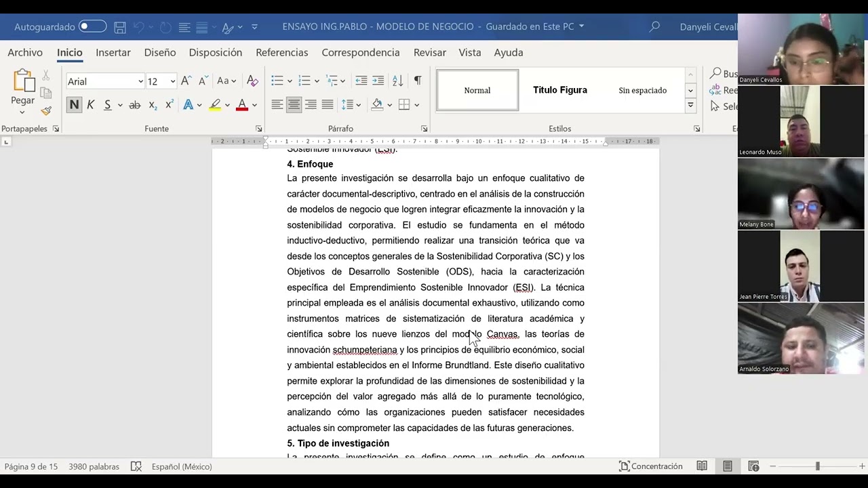Click the Redo/Repeat circular arrow icon

click(x=165, y=27)
